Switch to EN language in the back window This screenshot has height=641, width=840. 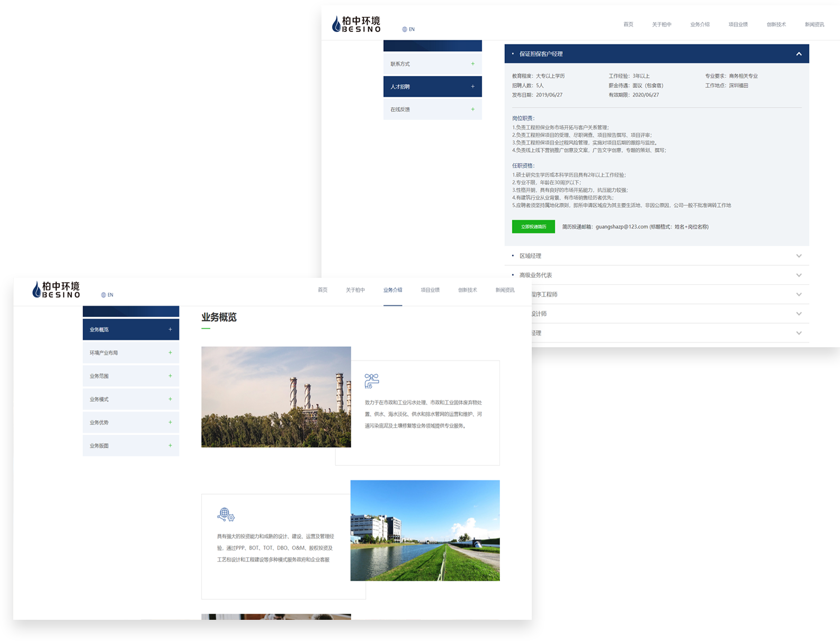408,29
